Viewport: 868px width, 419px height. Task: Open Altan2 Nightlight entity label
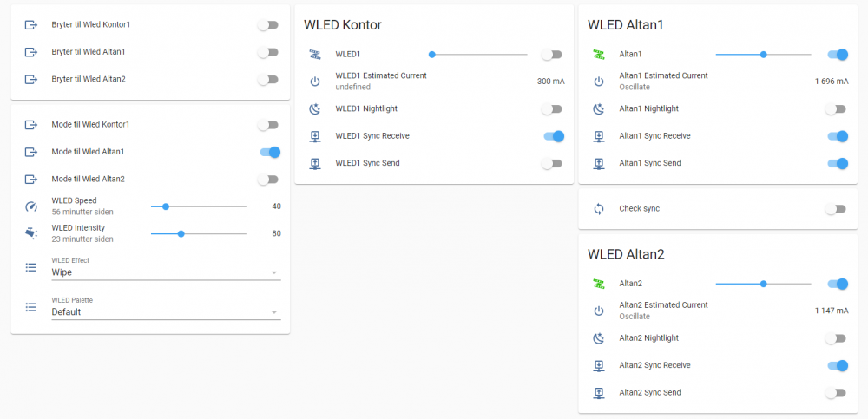pos(648,338)
